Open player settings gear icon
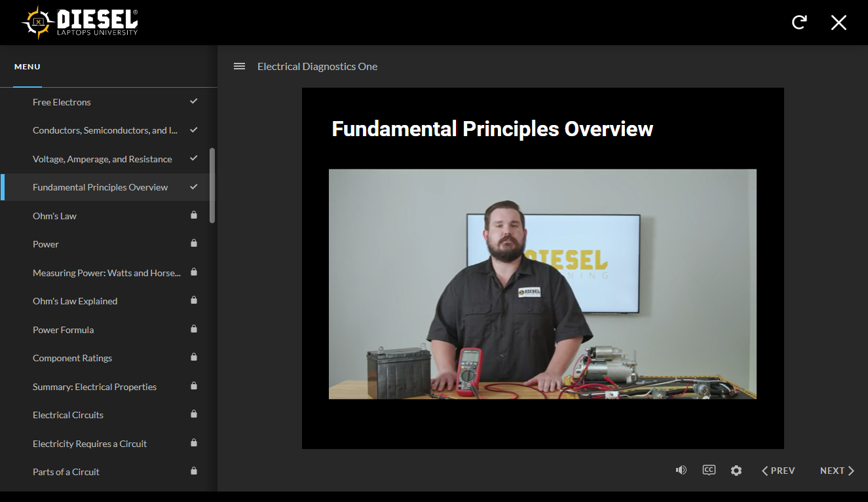868x502 pixels. coord(736,471)
